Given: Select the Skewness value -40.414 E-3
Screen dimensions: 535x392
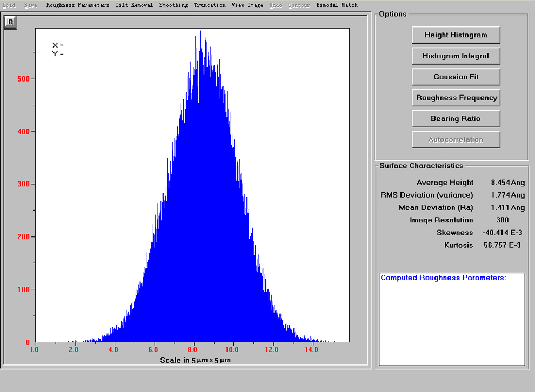Looking at the screenshot, I should pyautogui.click(x=502, y=233).
